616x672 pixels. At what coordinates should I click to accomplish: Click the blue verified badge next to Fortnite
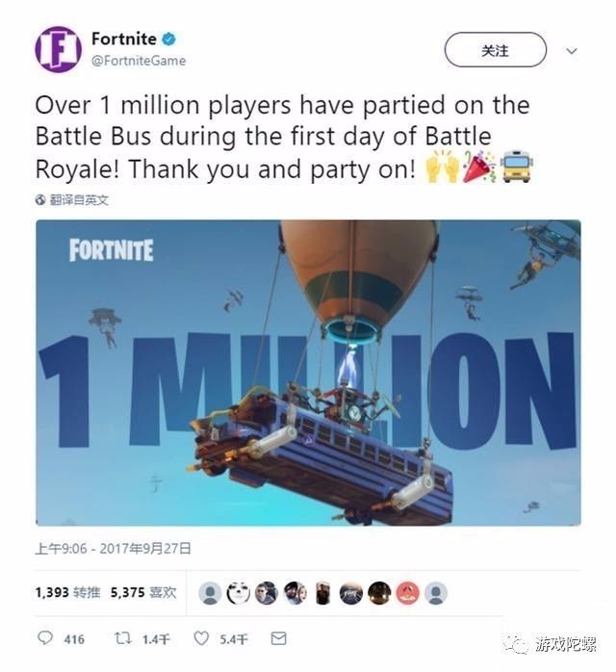168,39
